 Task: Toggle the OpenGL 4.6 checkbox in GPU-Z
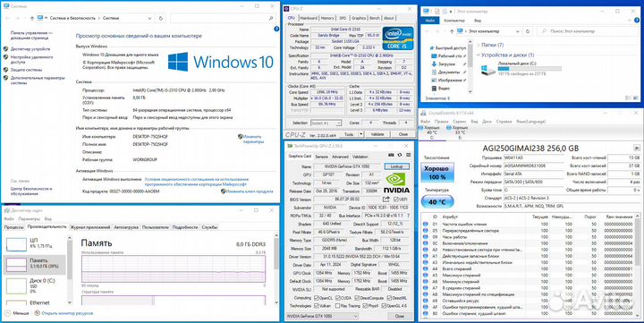click(384, 306)
